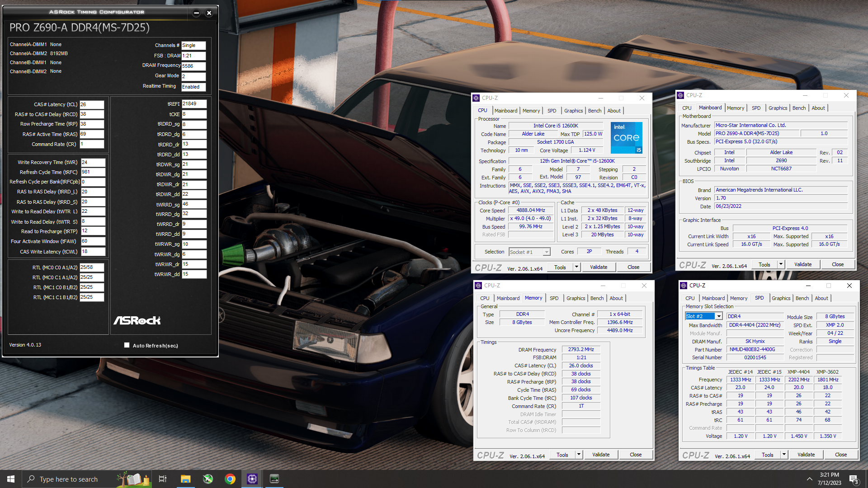Open the Bench tab in CPU window
Image resolution: width=868 pixels, height=488 pixels.
tap(594, 111)
